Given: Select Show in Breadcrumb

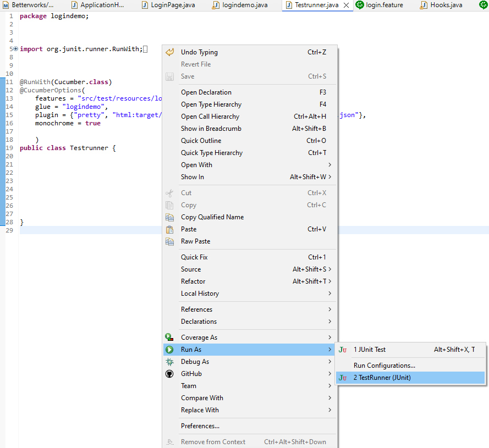Looking at the screenshot, I should (250, 129).
